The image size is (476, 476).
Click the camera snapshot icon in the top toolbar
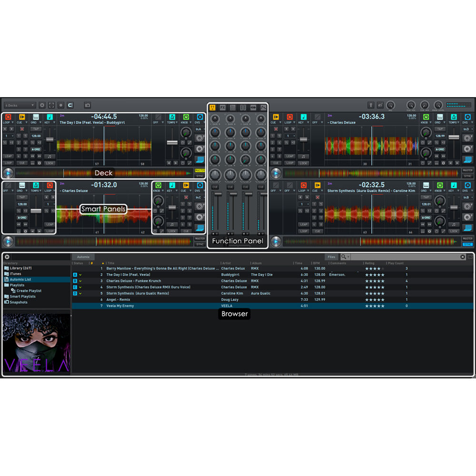coord(87,105)
